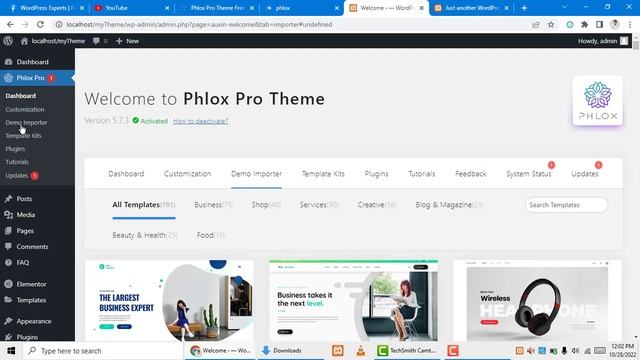Filter templates by Business

[213, 205]
